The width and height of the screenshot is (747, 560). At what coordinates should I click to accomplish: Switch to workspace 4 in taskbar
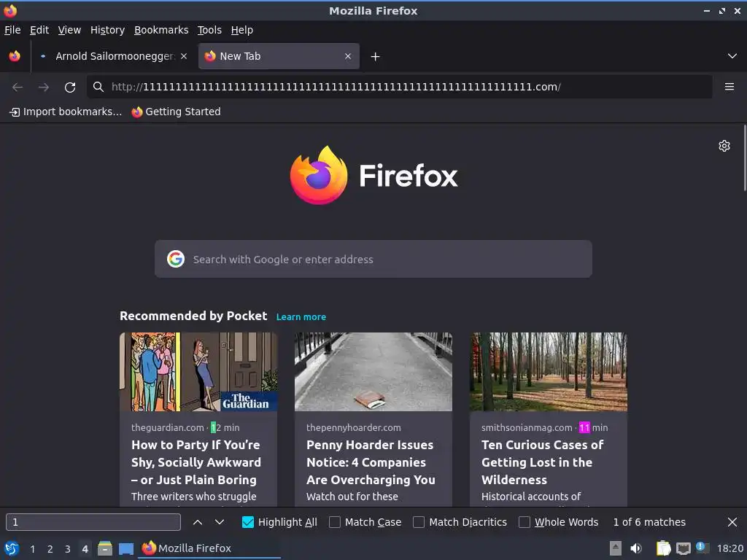(85, 549)
